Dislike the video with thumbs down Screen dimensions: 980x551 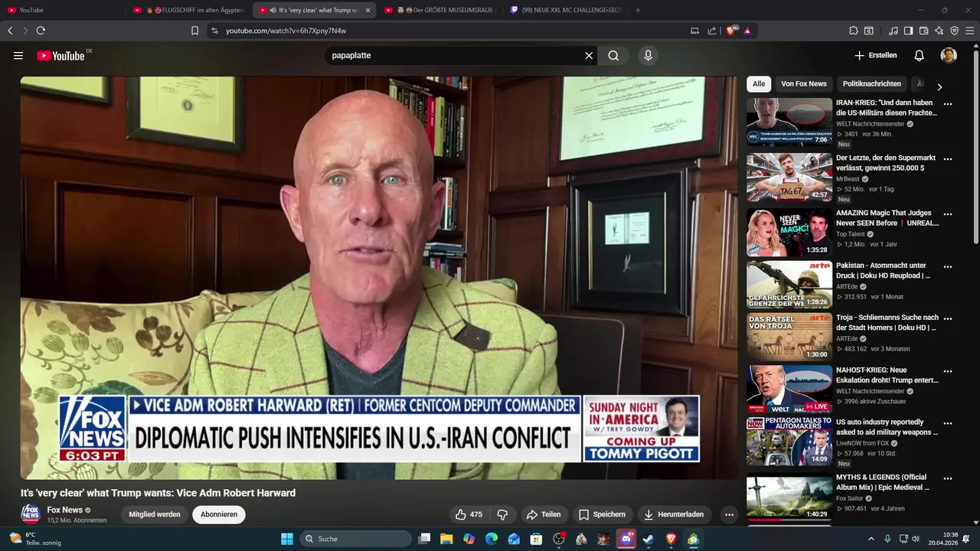pyautogui.click(x=503, y=514)
